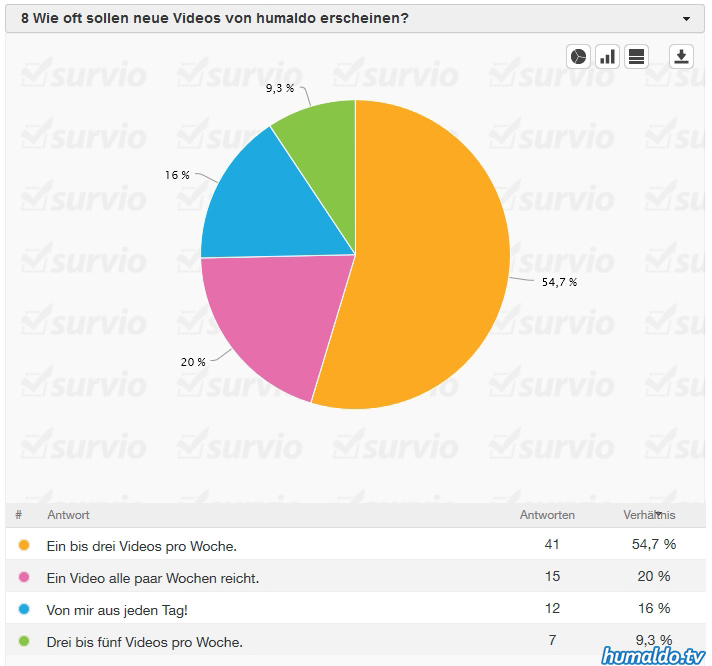Select row 'Von mir aus jeden Tag!'
The image size is (712, 666).
[x=116, y=609]
